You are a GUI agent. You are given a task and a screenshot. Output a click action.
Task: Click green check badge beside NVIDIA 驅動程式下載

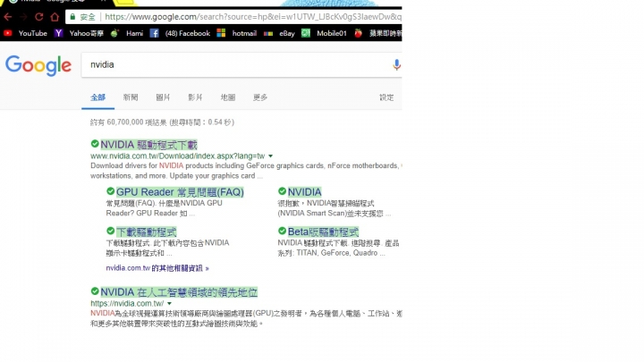click(x=95, y=144)
